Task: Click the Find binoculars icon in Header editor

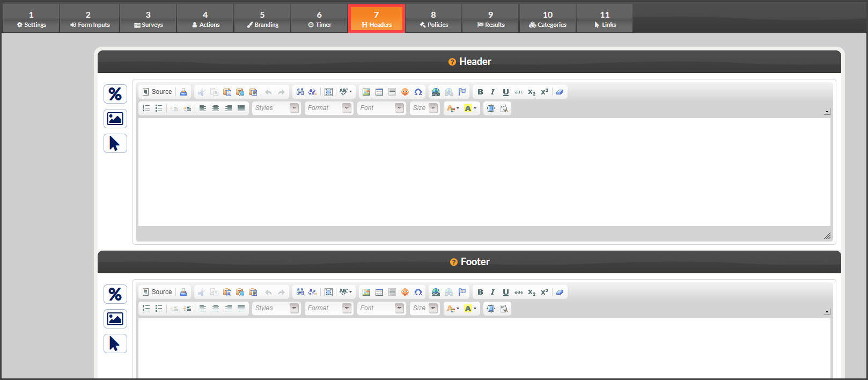Action: (x=300, y=92)
